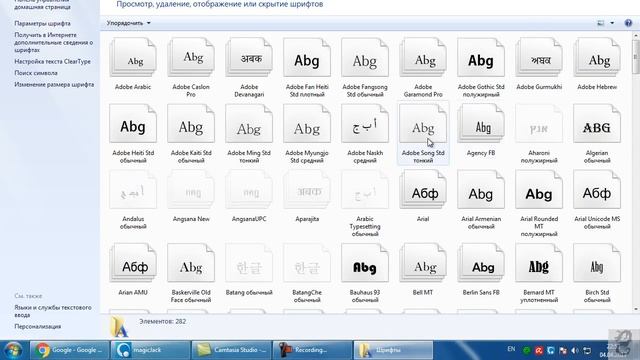The width and height of the screenshot is (640, 360).
Task: Switch to magiclack taskbar button
Action: pos(150,350)
